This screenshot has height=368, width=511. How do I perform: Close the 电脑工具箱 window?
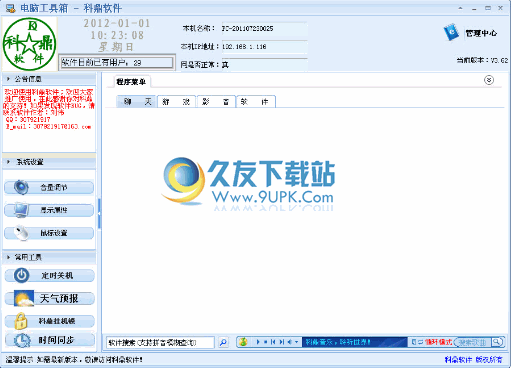pos(500,8)
